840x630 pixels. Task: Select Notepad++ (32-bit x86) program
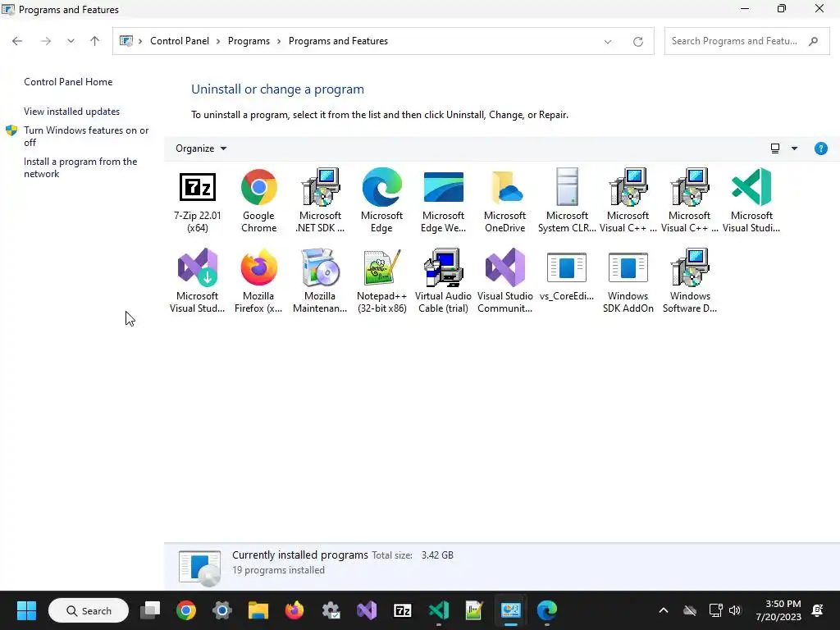(x=381, y=282)
